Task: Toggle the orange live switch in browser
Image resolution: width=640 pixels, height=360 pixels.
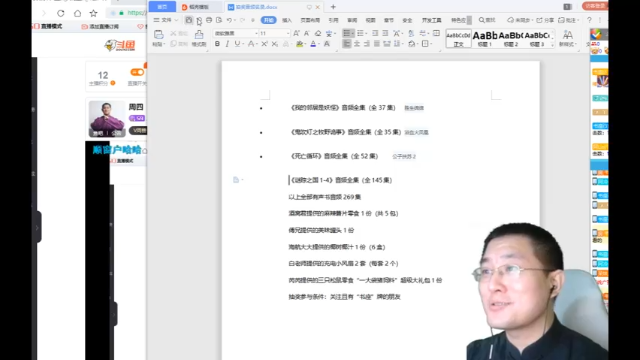Action: tap(137, 72)
